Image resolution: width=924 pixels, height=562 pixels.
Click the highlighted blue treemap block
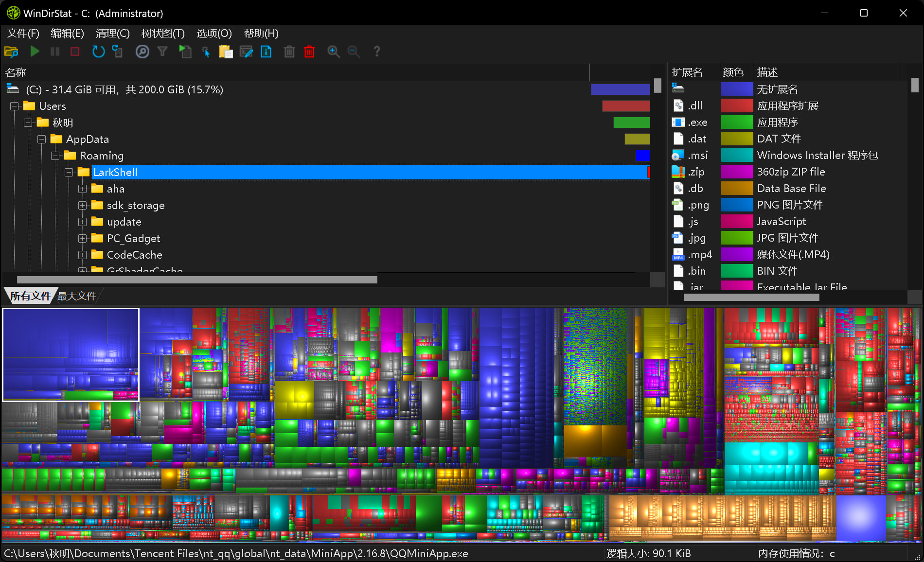point(71,354)
